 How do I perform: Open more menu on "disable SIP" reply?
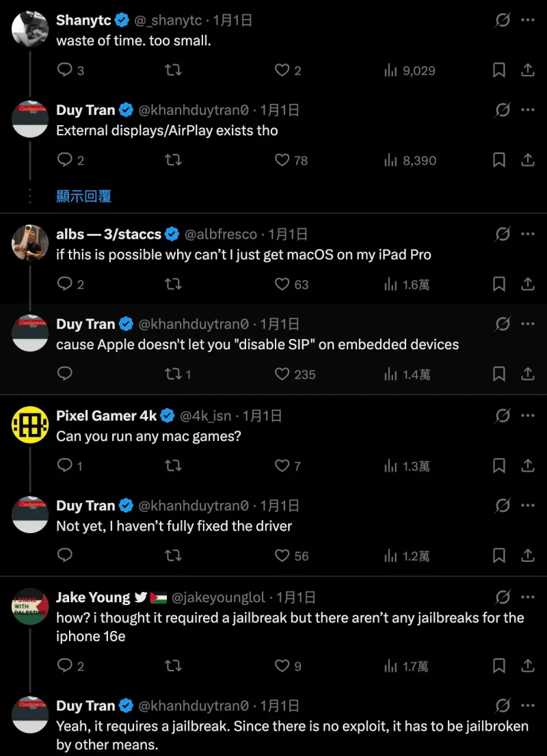pyautogui.click(x=527, y=324)
